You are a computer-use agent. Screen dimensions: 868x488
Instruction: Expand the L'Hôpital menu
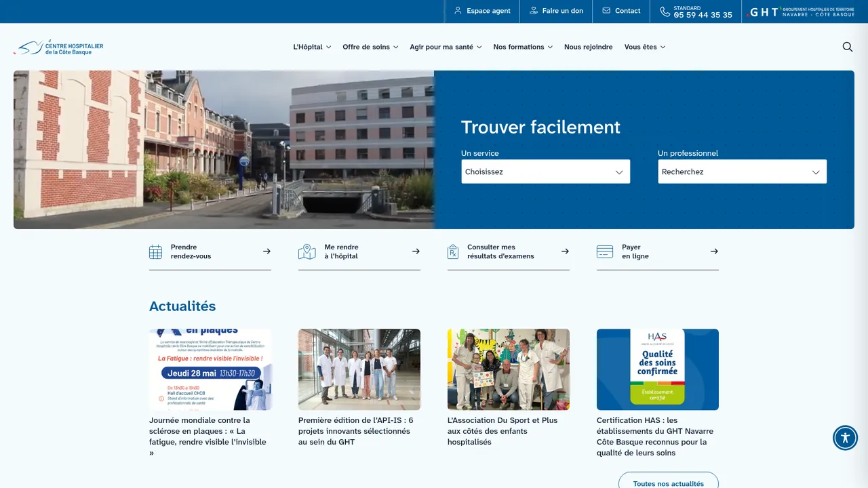click(x=312, y=47)
